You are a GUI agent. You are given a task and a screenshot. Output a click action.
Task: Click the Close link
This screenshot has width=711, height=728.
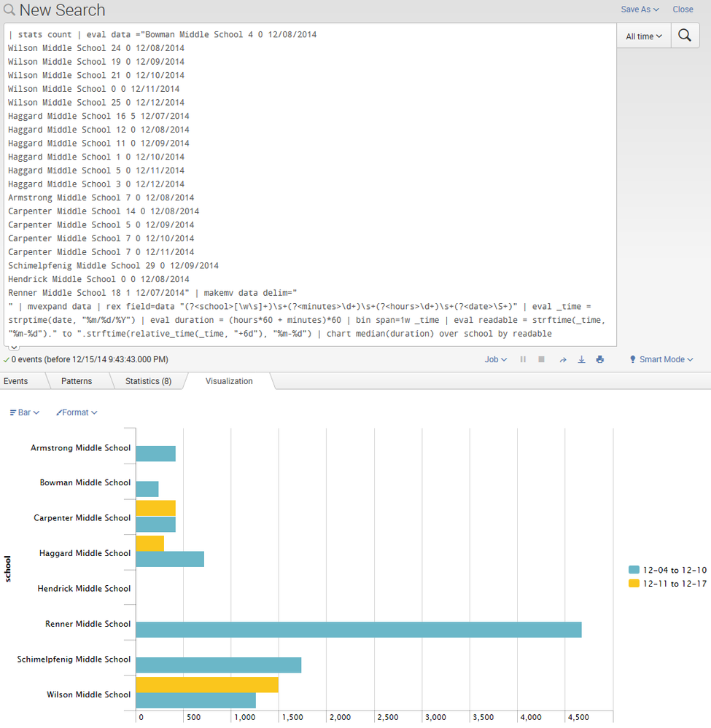click(683, 9)
